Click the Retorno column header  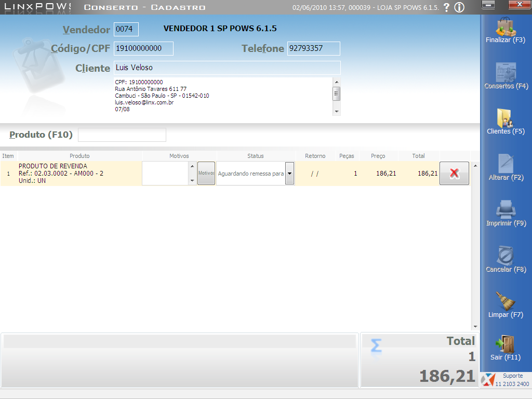point(315,156)
